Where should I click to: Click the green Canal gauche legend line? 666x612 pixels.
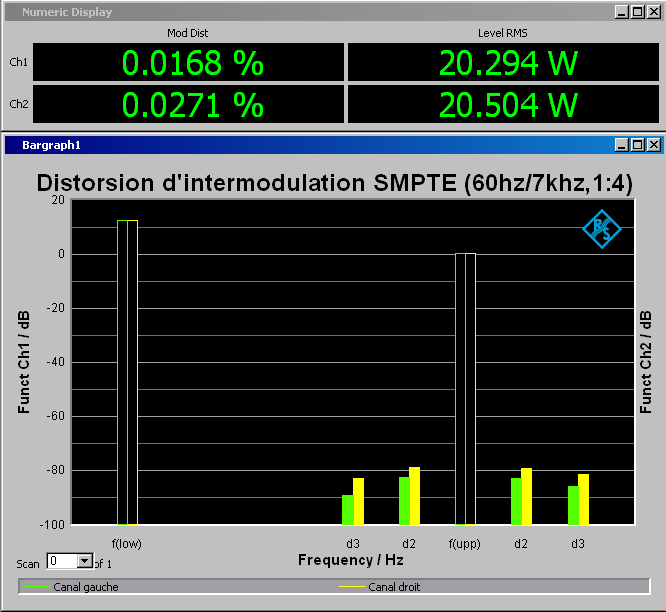37,587
